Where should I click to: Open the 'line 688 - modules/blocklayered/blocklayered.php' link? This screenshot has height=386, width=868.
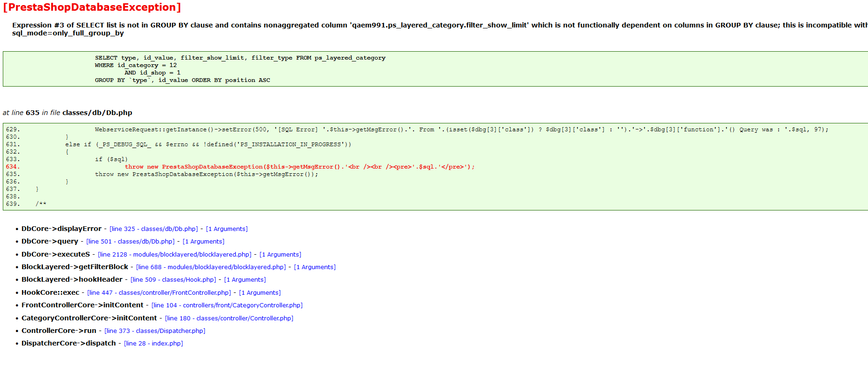211,267
